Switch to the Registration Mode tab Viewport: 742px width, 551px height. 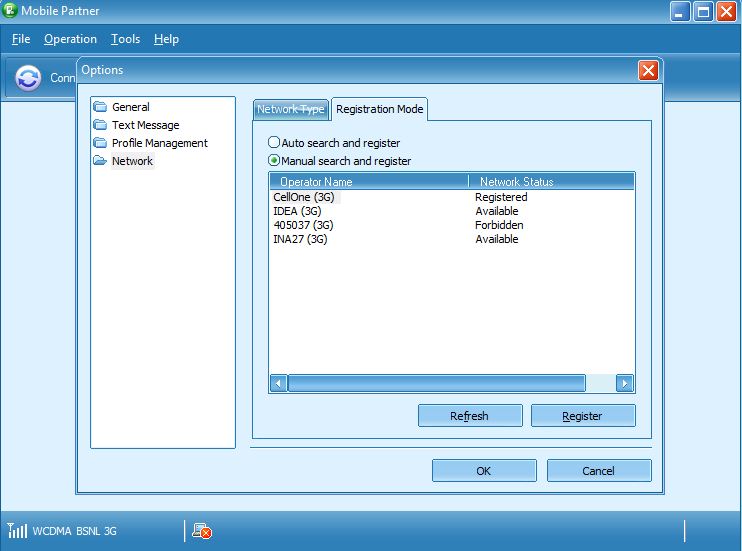coord(380,109)
